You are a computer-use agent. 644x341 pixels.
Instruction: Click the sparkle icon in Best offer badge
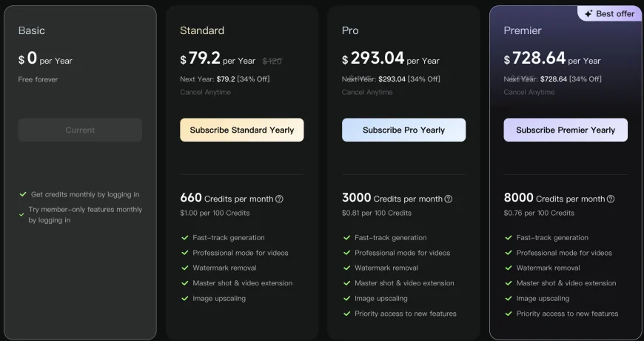(588, 14)
